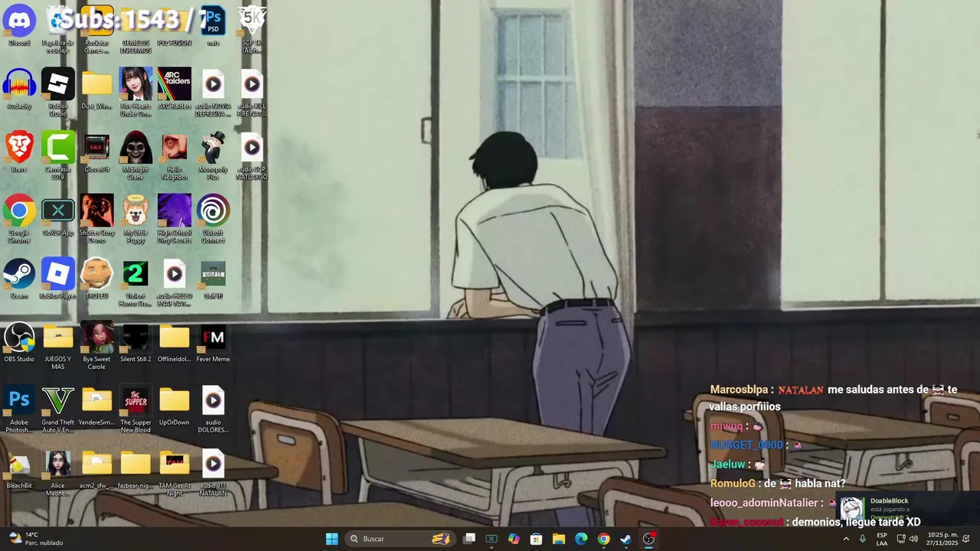
Task: Select the Dust_Win folder on desktop
Action: point(97,89)
